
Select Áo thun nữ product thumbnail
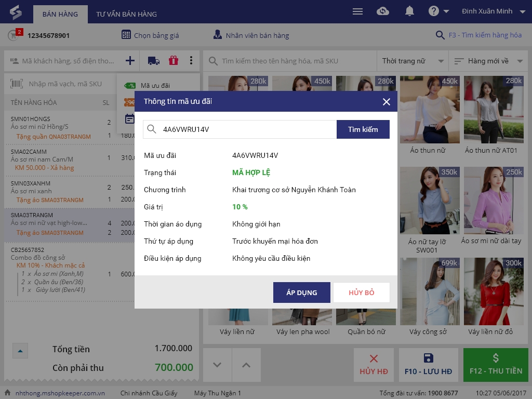(430, 109)
